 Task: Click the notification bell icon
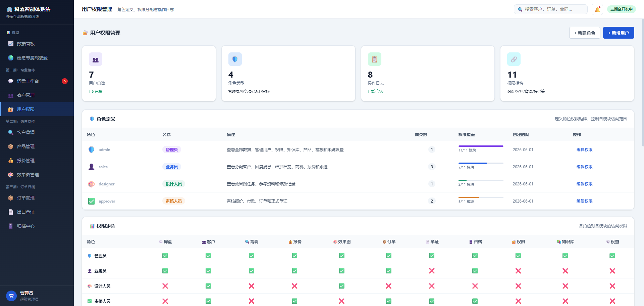coord(597,9)
